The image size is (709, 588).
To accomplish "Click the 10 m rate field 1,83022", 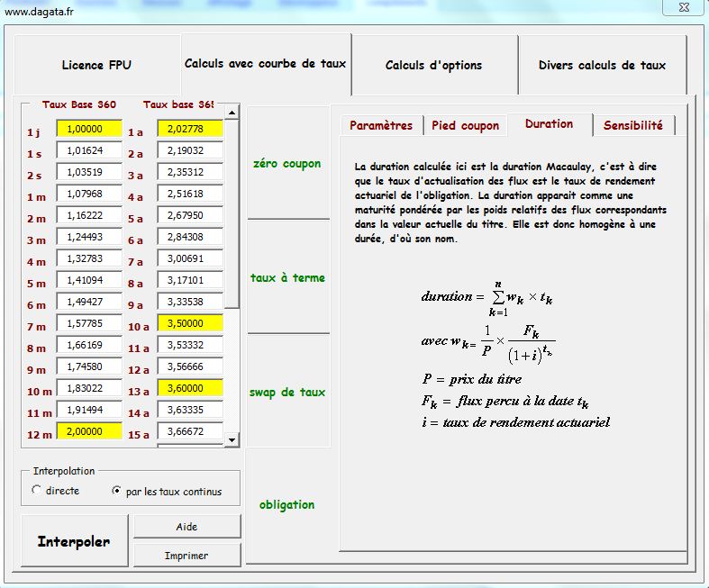I will 89,388.
